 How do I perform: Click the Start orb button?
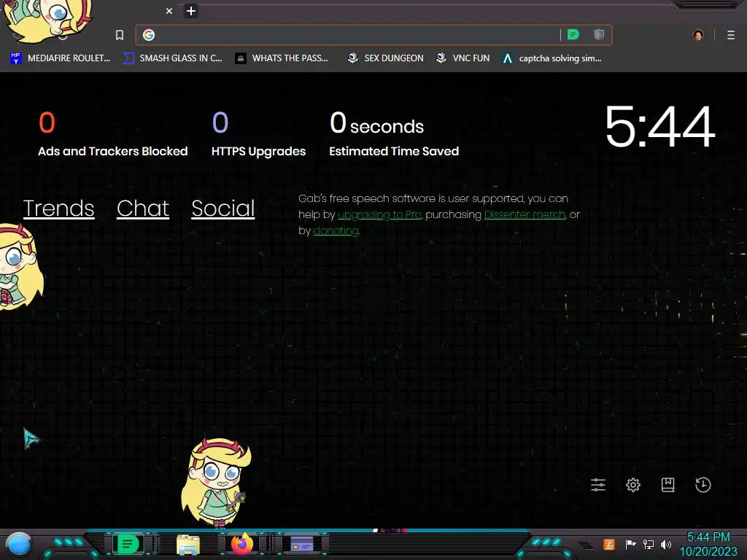18,545
